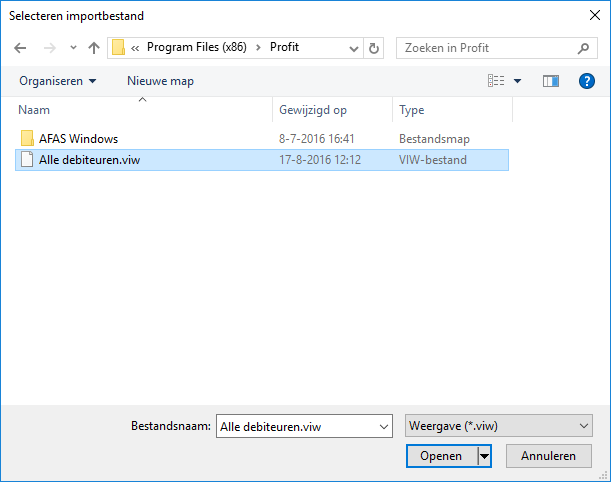611x482 pixels.
Task: Open recent locations dropdown arrow
Action: [73, 48]
